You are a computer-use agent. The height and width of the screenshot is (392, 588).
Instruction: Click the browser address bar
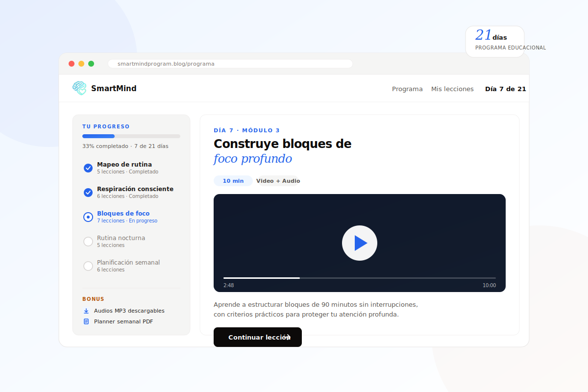pos(230,64)
